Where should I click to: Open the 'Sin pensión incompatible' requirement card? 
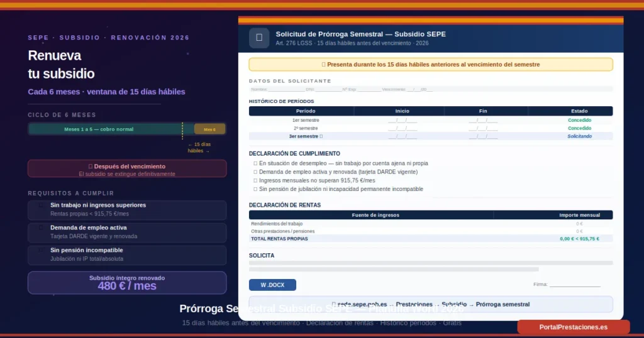[127, 255]
